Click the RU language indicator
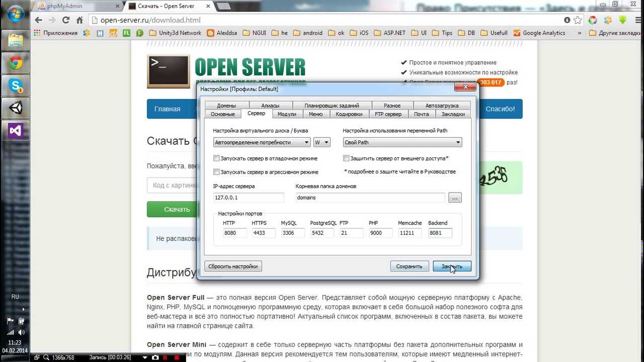 pos(15,297)
